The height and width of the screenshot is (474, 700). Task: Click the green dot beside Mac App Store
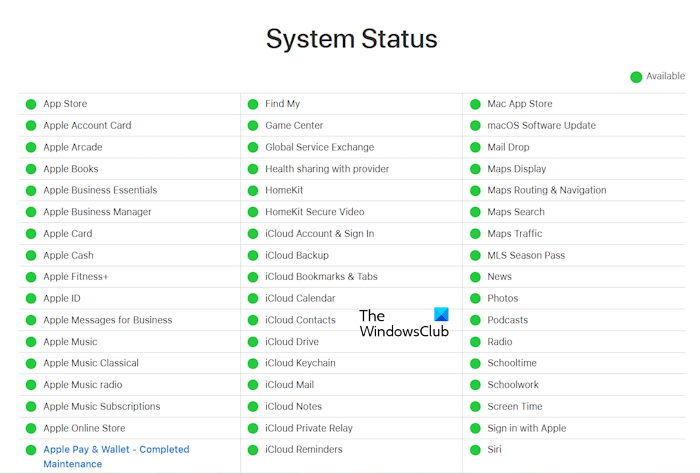click(475, 104)
